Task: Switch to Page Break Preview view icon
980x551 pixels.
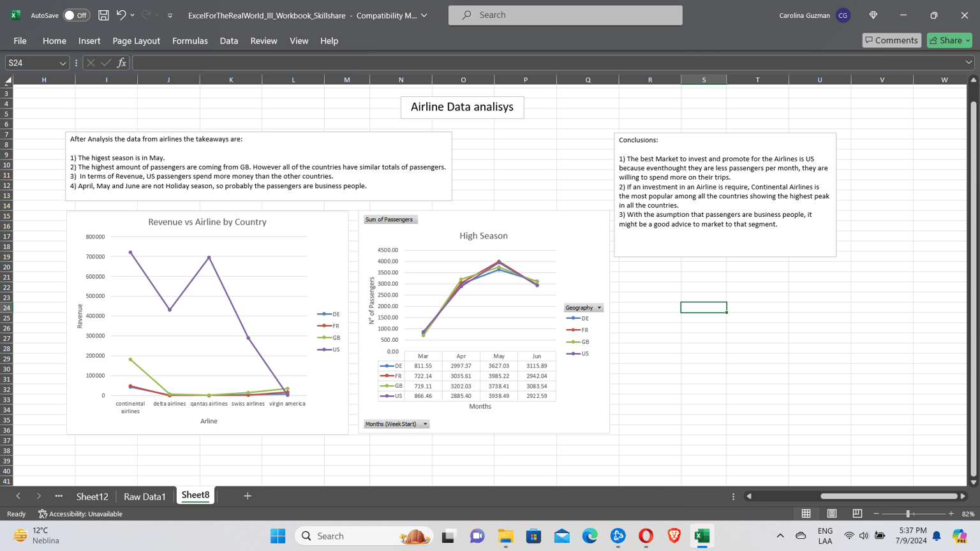Action: [x=857, y=513]
